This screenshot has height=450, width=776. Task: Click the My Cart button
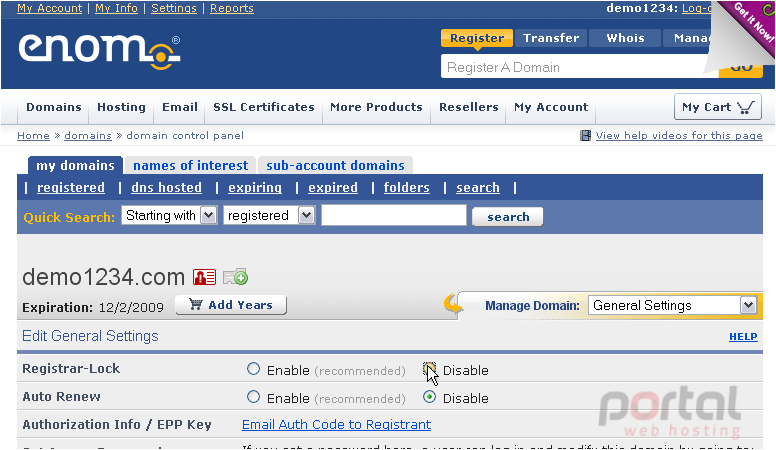click(718, 107)
